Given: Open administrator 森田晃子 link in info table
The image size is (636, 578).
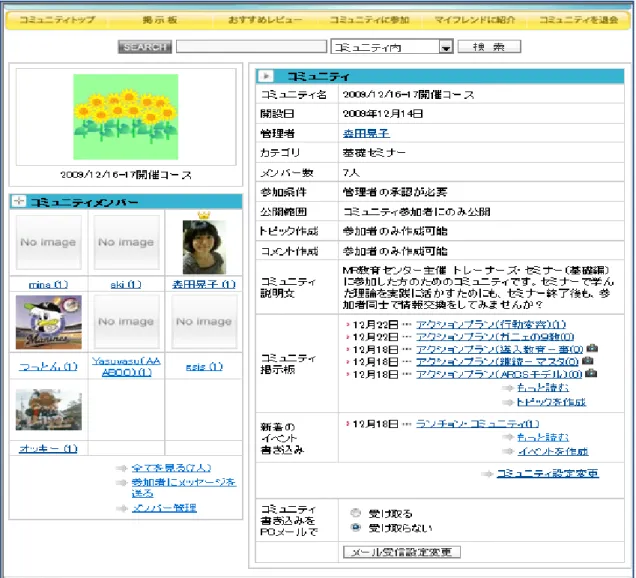Looking at the screenshot, I should tap(366, 133).
